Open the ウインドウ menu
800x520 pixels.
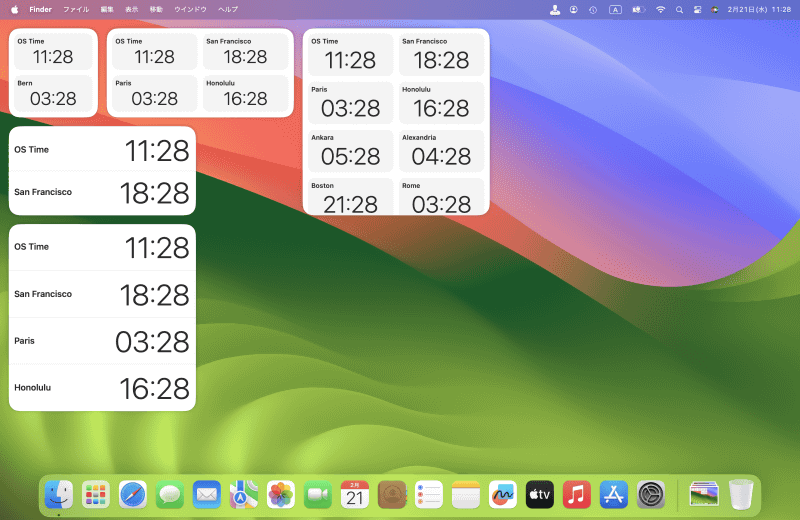pos(190,9)
